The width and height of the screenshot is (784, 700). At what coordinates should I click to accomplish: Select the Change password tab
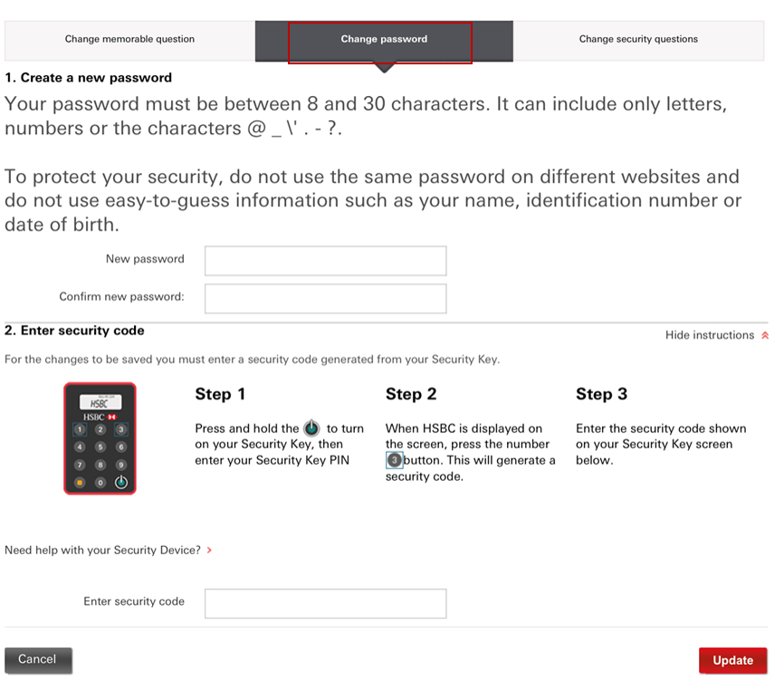click(384, 40)
